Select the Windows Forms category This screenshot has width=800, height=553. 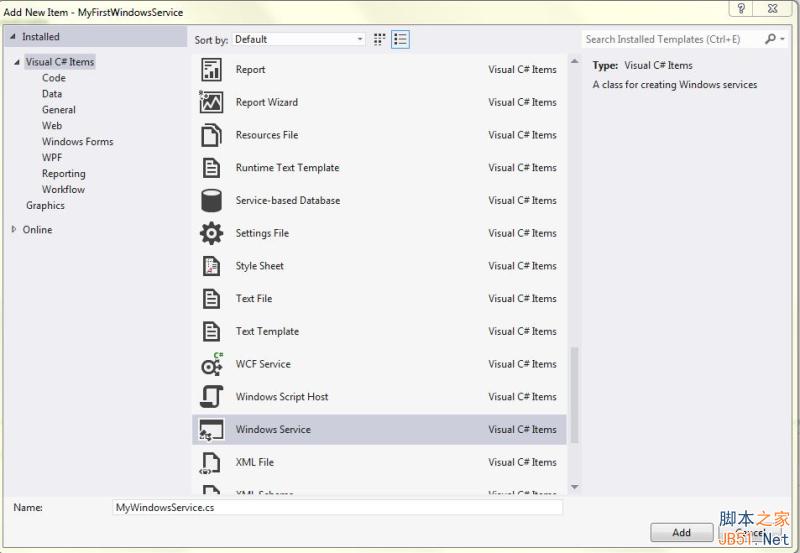click(78, 141)
